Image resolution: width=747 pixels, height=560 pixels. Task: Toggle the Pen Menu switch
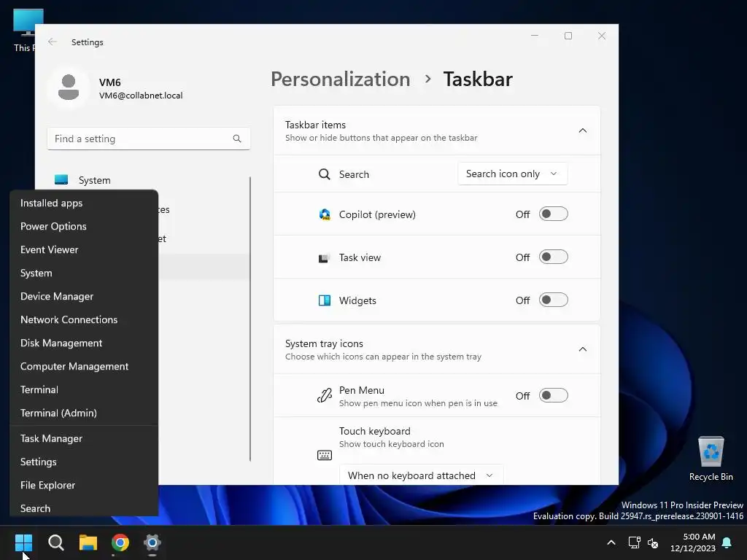pyautogui.click(x=553, y=395)
